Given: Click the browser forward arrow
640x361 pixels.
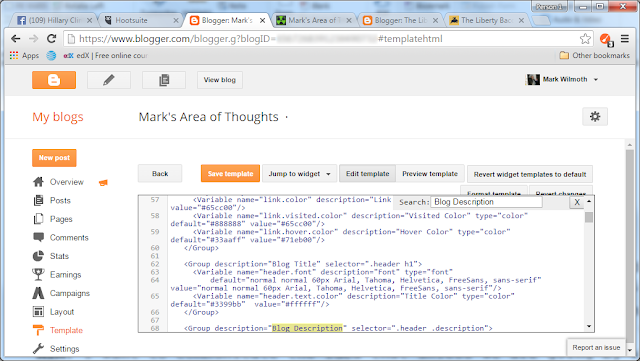Looking at the screenshot, I should (33, 39).
